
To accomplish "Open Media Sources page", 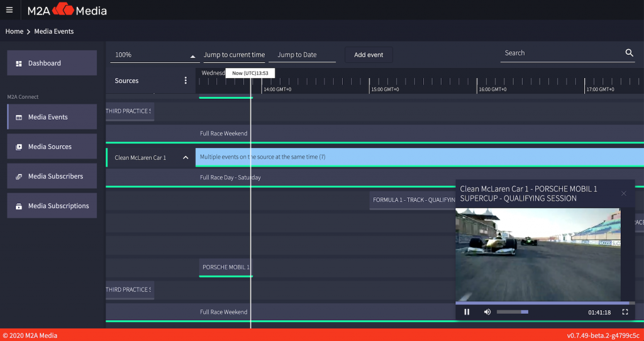I will click(52, 147).
